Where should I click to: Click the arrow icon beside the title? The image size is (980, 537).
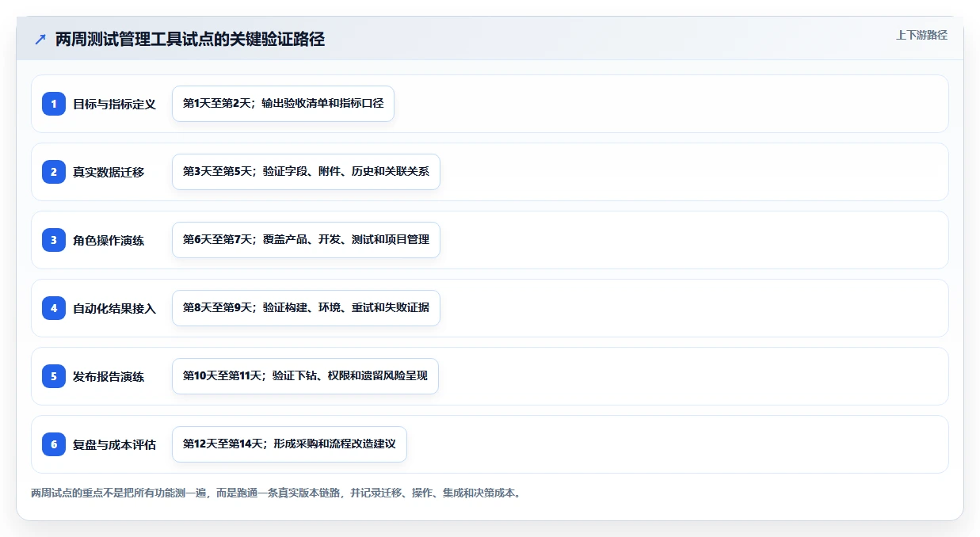40,40
